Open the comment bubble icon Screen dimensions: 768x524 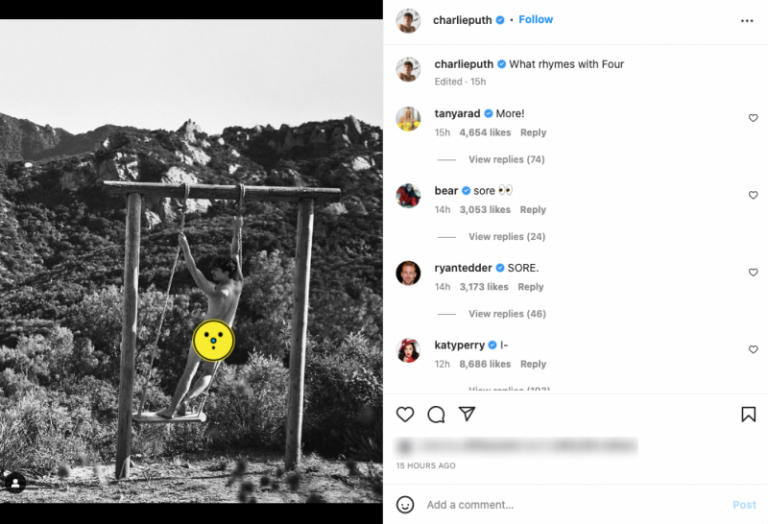coord(436,414)
